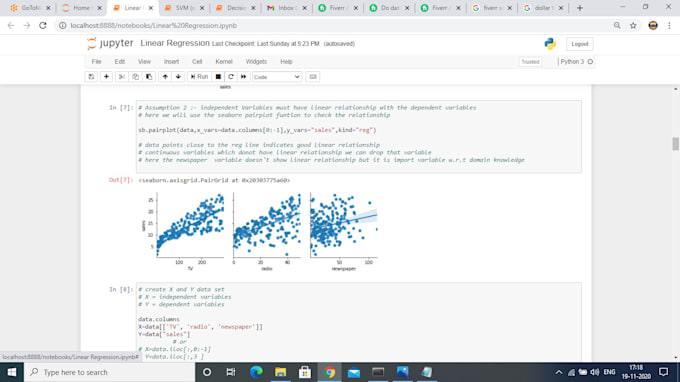The height and width of the screenshot is (382, 680).
Task: Switch to the Do data tab
Action: click(x=389, y=8)
